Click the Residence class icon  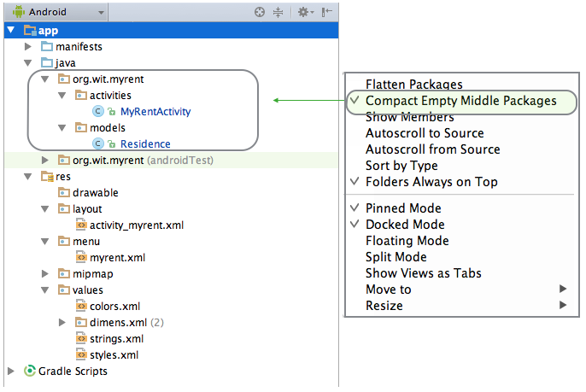(x=98, y=143)
